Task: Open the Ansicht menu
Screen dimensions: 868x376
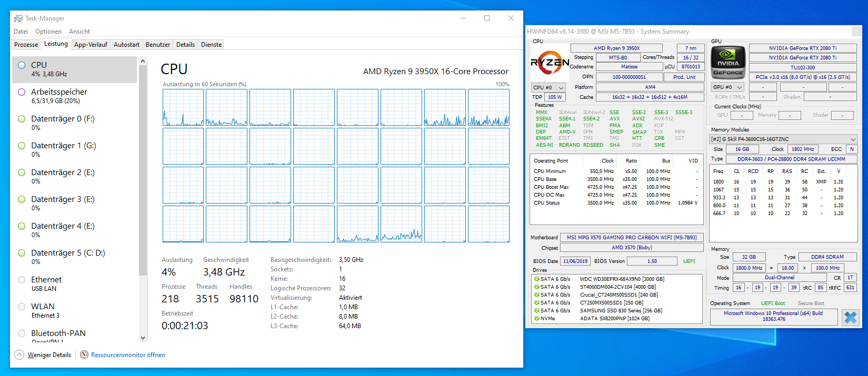Action: click(79, 32)
